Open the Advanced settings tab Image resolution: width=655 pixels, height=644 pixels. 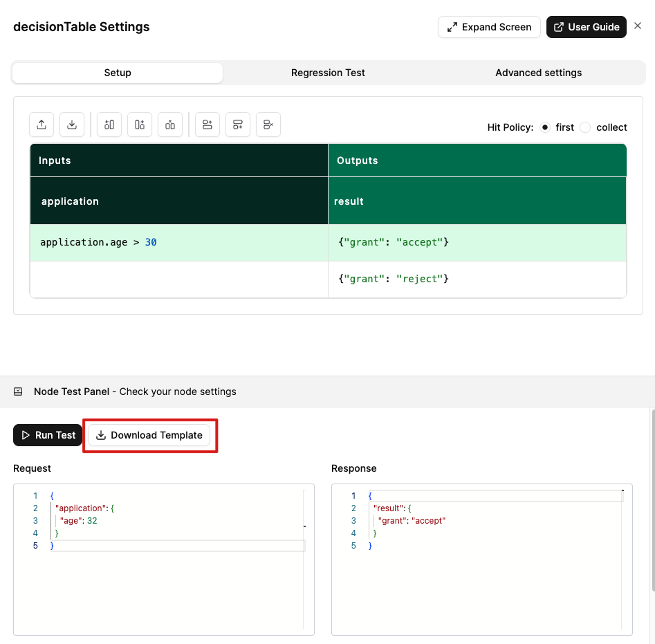click(538, 73)
